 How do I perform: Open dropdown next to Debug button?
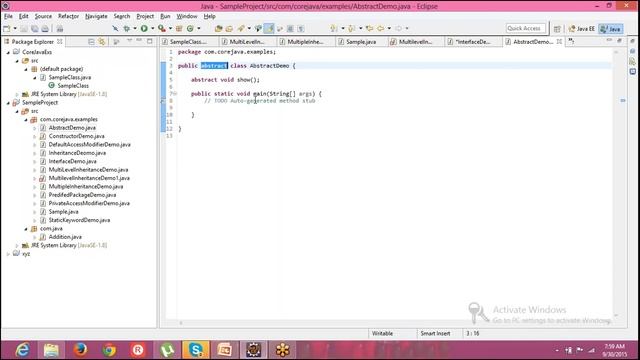coord(135,29)
